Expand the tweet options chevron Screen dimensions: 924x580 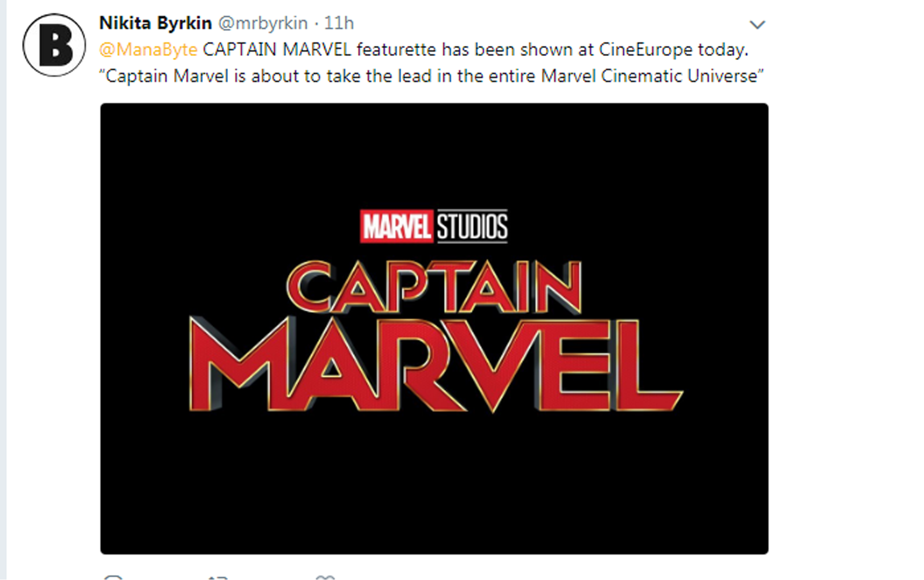coord(757,24)
